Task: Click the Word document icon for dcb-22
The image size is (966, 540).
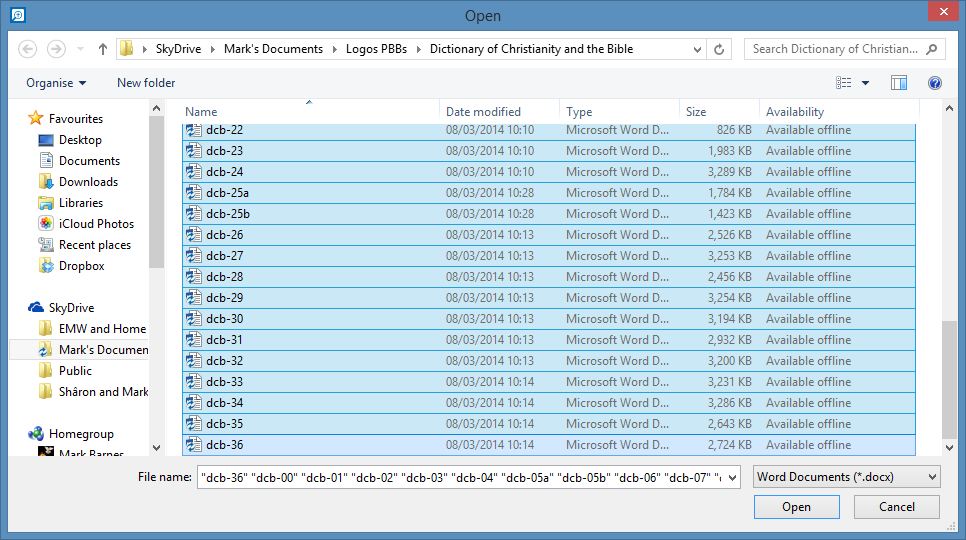Action: click(194, 130)
